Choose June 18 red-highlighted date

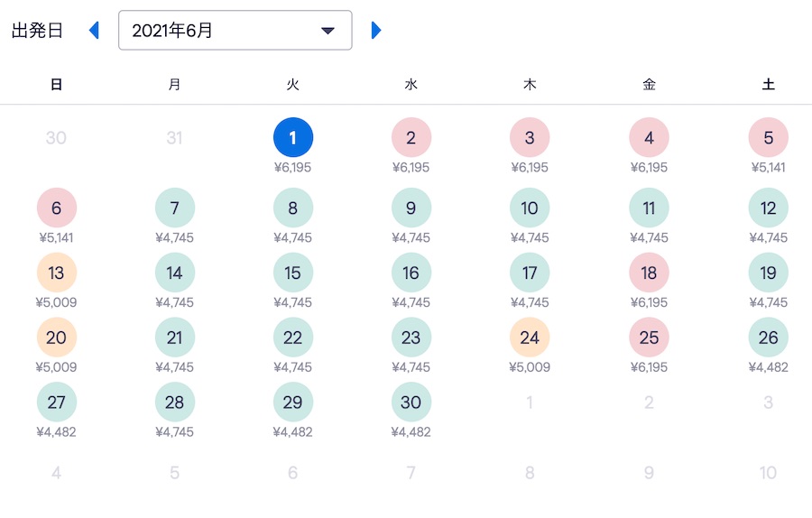(x=649, y=273)
